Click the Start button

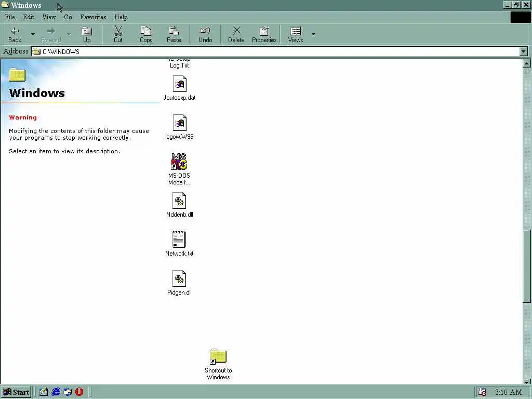point(16,392)
